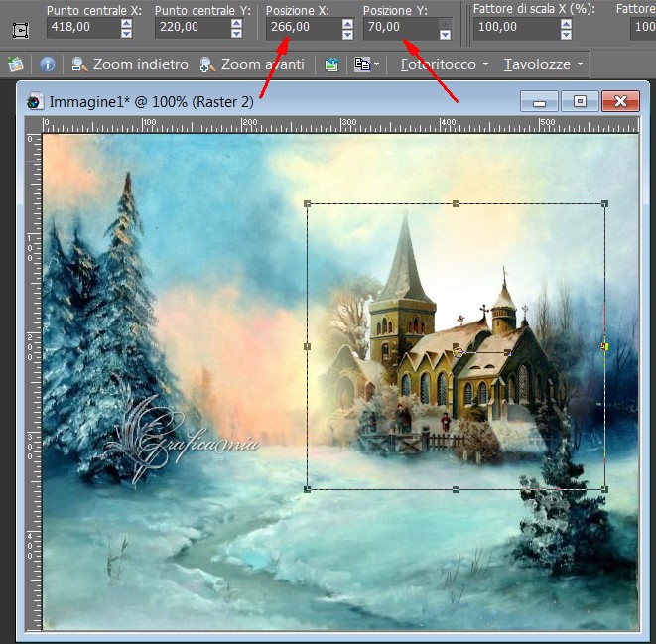
Task: Increase Punto centrale Y value
Action: pos(237,23)
